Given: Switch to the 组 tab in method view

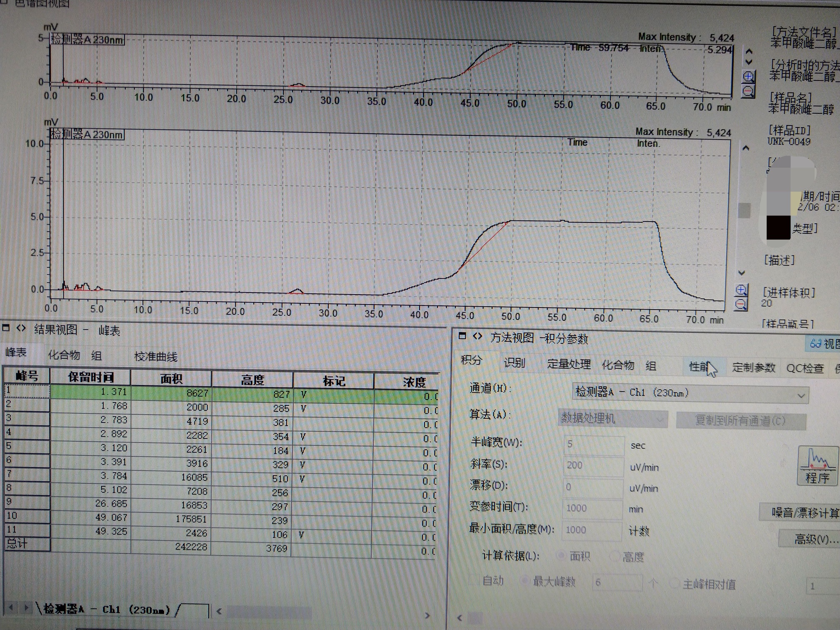Looking at the screenshot, I should coord(651,366).
